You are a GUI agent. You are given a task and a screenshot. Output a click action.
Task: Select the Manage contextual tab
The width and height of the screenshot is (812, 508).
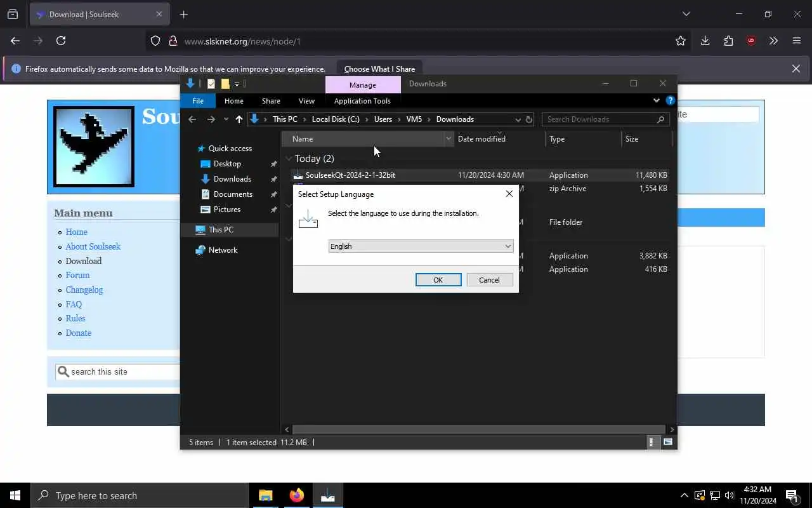tap(362, 84)
